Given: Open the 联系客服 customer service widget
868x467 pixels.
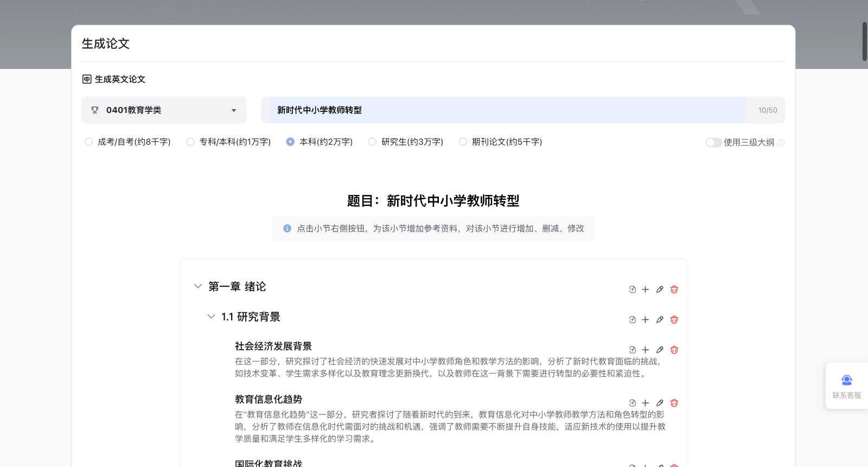Looking at the screenshot, I should pyautogui.click(x=846, y=386).
